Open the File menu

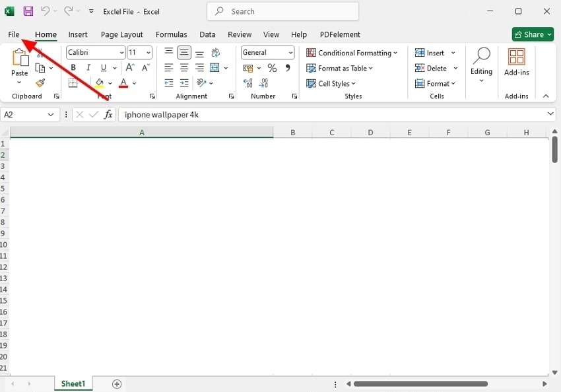pos(13,34)
